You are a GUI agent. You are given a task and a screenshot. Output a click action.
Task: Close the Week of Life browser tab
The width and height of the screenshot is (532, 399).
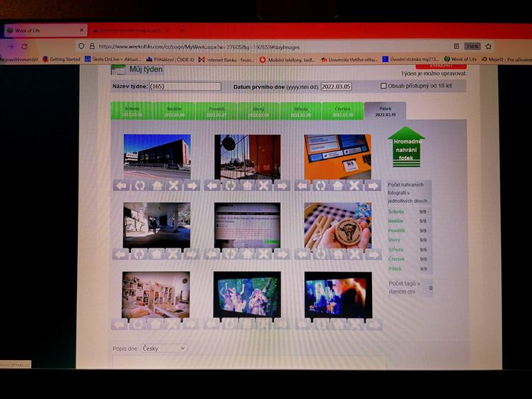click(81, 30)
